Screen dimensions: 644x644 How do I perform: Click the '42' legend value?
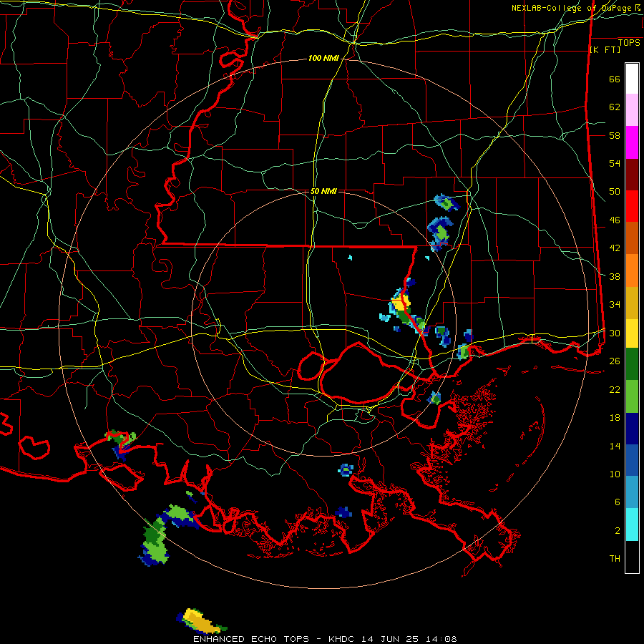[615, 248]
